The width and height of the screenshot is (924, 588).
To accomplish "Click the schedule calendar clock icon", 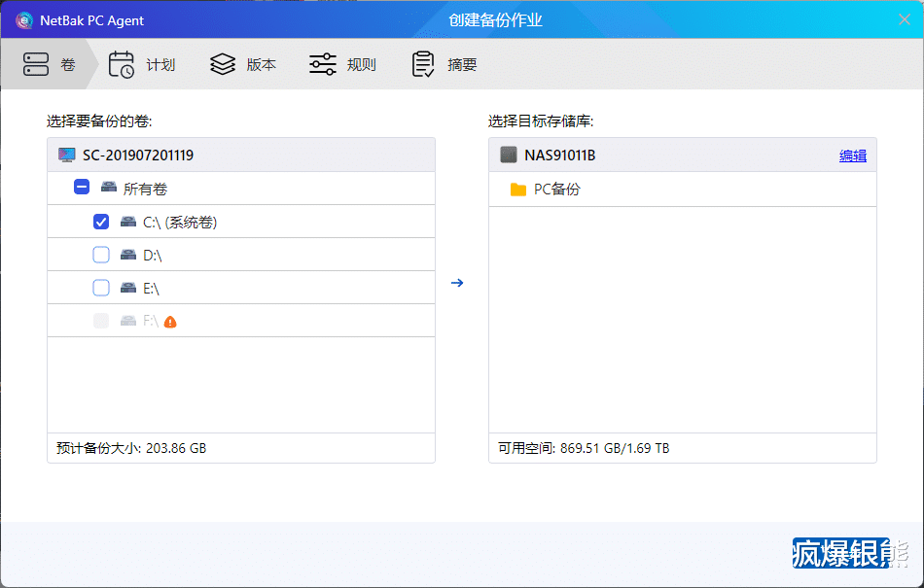I will (122, 64).
